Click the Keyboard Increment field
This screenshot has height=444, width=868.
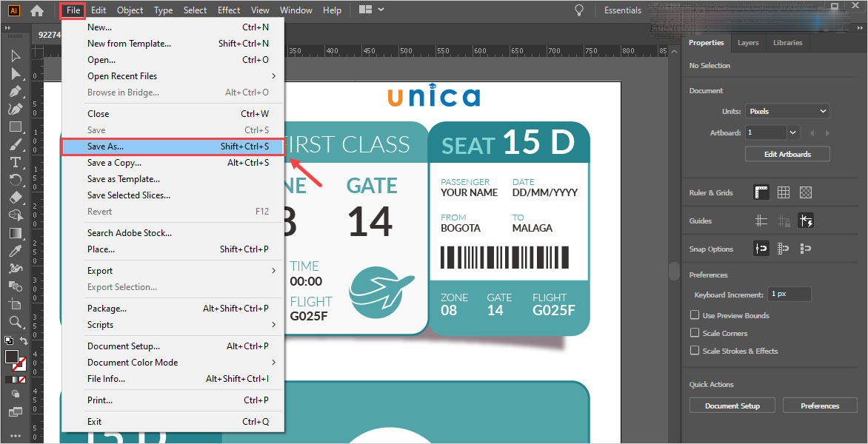789,295
